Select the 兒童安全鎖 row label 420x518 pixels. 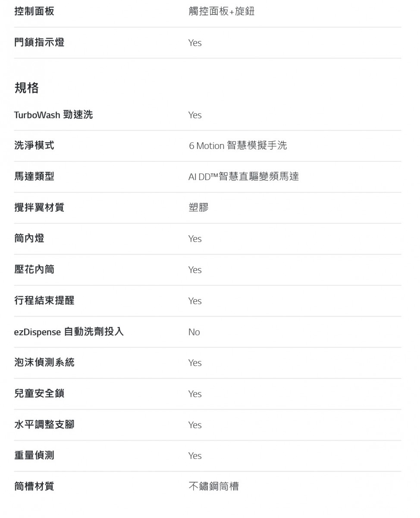click(x=39, y=394)
